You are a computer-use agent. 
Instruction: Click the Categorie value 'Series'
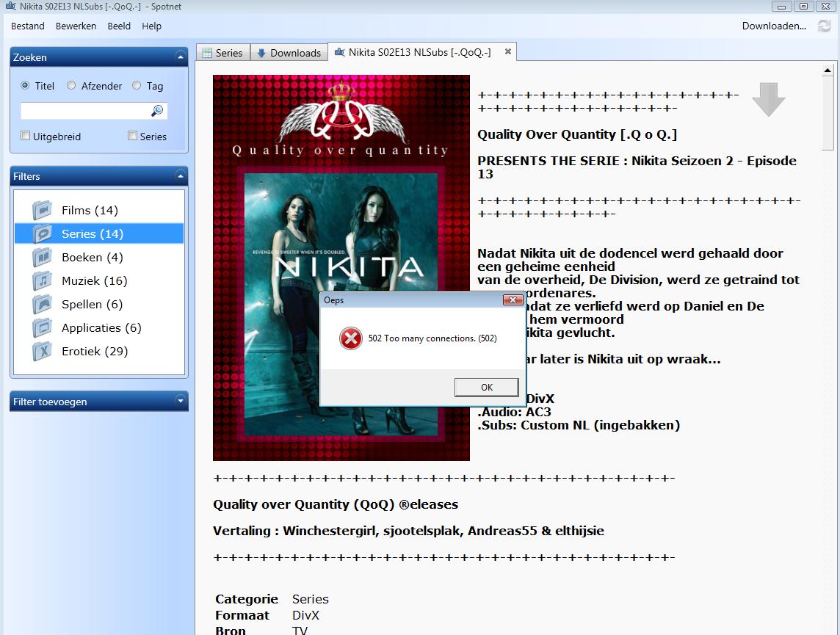coord(310,599)
